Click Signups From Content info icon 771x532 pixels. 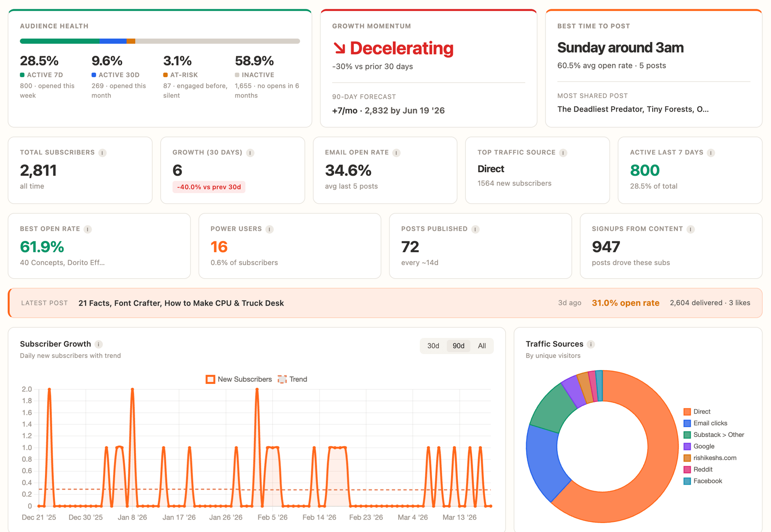click(x=690, y=229)
